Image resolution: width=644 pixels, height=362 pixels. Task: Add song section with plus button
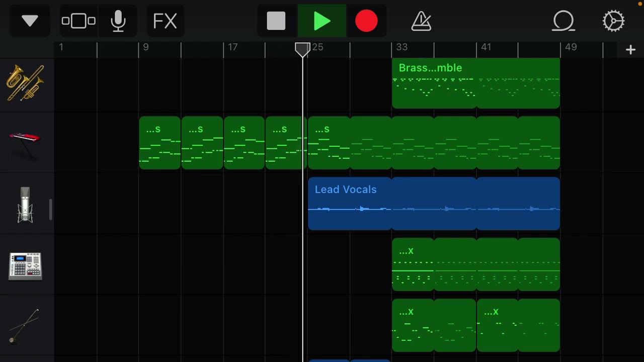(x=630, y=49)
